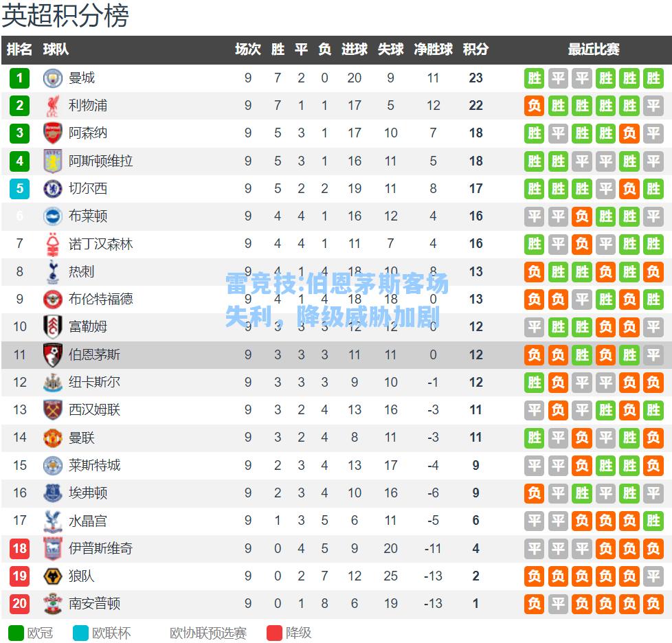Open team page for 阿斯顿维拉
Image resolution: width=672 pixels, height=643 pixels.
(101, 161)
